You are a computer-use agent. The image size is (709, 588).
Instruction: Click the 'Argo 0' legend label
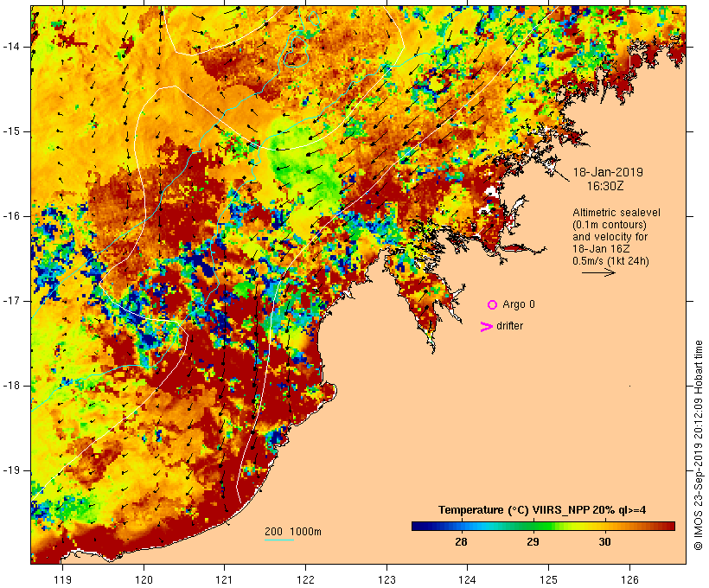click(x=519, y=304)
